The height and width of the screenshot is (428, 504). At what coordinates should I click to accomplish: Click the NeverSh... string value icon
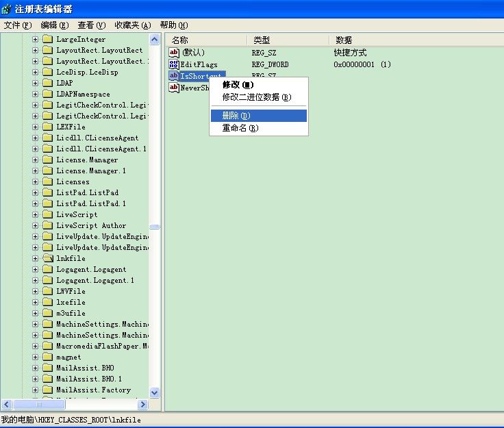click(x=174, y=88)
